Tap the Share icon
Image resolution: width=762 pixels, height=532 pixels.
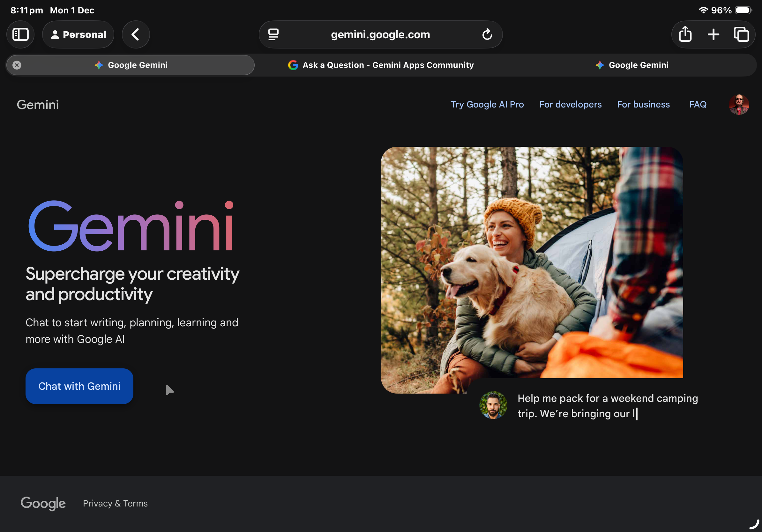[685, 34]
